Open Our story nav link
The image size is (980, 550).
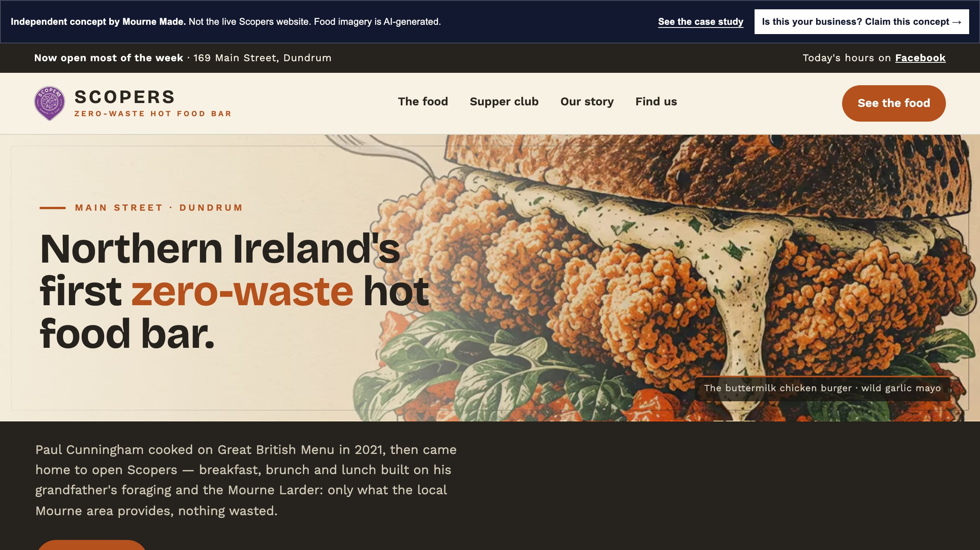point(587,101)
